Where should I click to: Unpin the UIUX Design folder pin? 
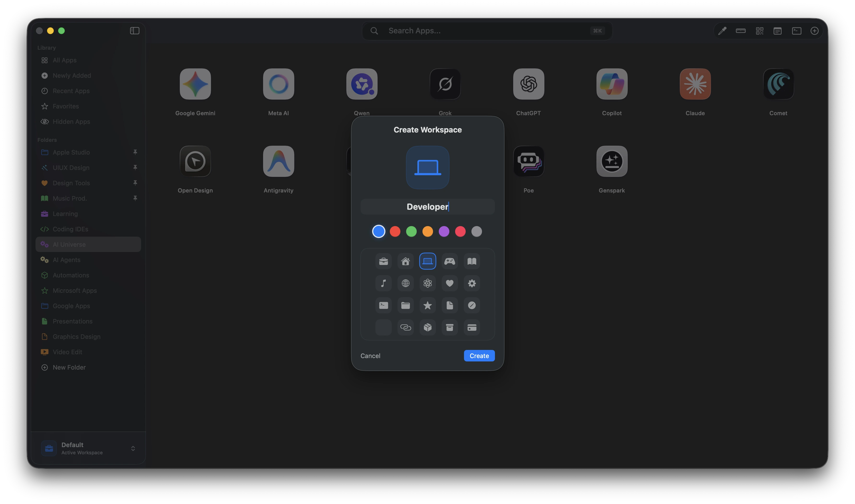click(x=135, y=168)
